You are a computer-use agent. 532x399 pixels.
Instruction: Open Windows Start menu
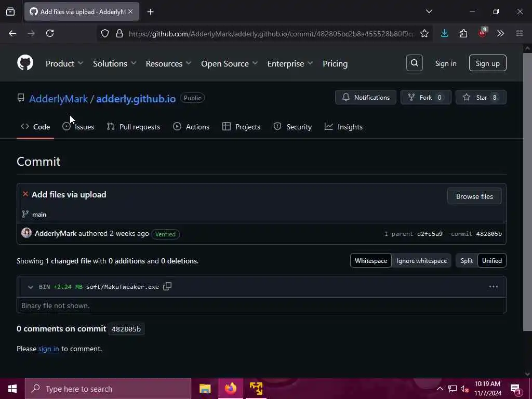pyautogui.click(x=12, y=389)
